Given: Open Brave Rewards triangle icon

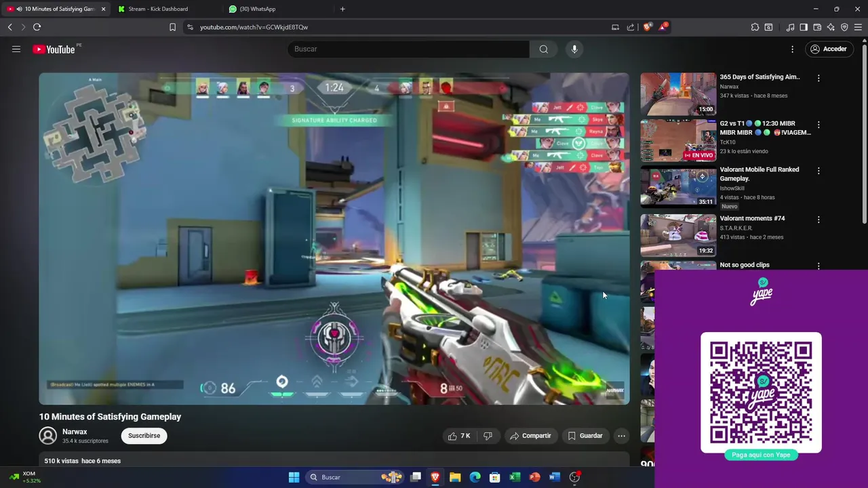Looking at the screenshot, I should click(663, 27).
